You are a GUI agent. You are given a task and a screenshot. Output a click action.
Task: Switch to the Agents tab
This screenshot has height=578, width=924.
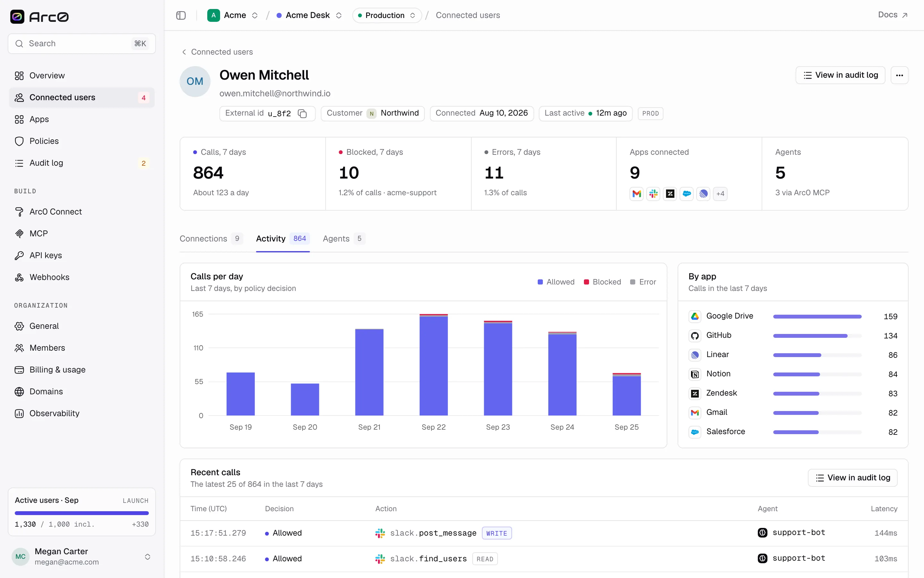click(x=344, y=239)
